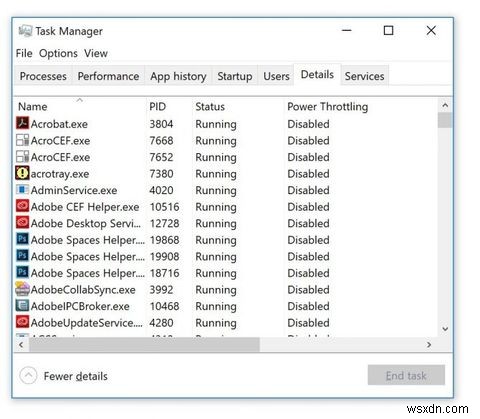Screen dimensions: 480x419
Task: Click PID value 10516
Action: 164,207
